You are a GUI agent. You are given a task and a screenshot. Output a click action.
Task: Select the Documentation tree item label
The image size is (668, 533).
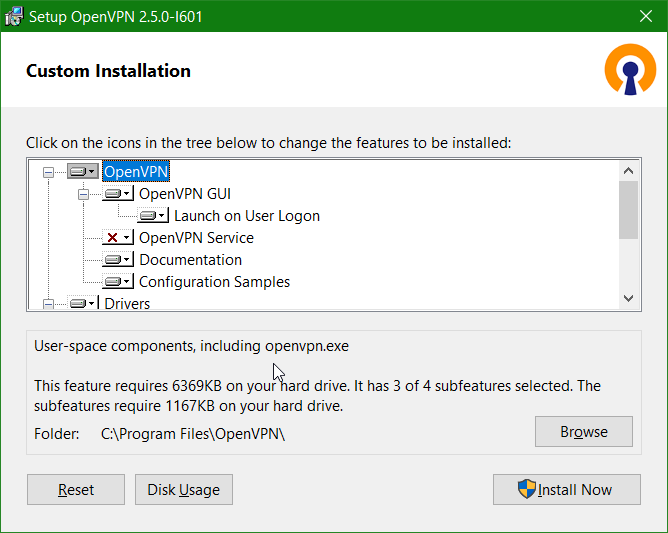[190, 260]
